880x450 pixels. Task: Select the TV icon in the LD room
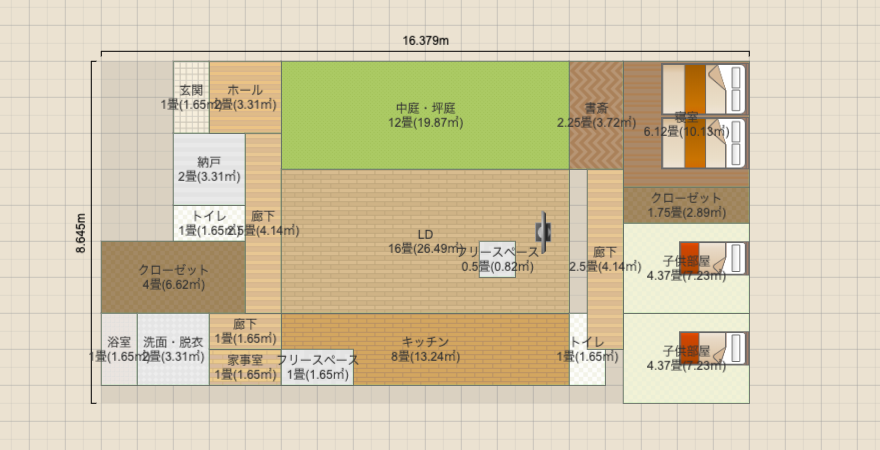coord(543,231)
